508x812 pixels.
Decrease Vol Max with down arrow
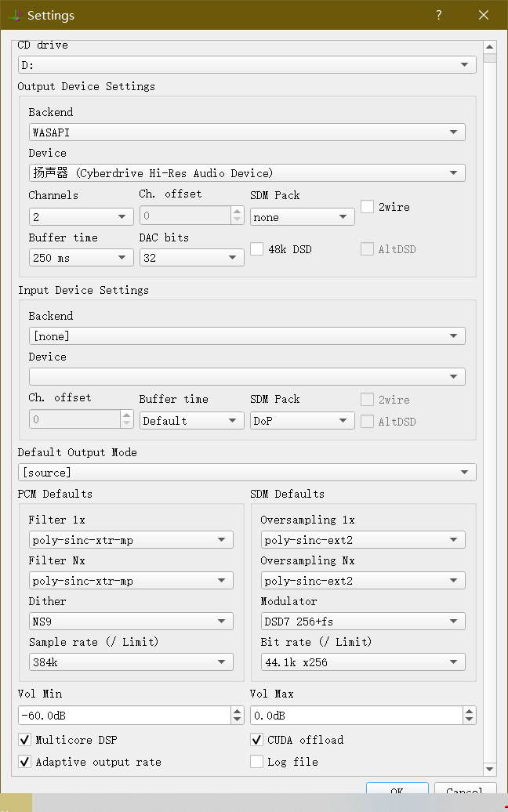point(470,720)
